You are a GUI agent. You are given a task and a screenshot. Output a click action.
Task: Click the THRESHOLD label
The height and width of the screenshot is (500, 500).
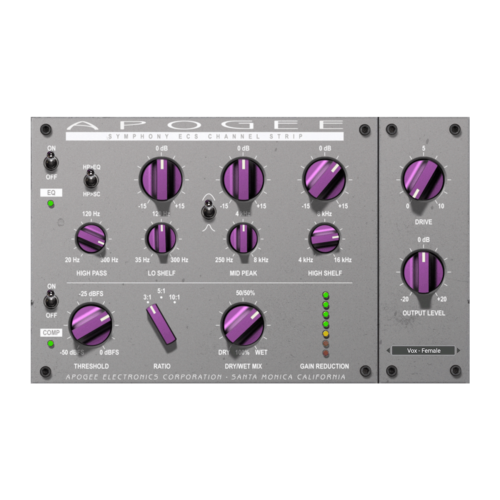click(x=91, y=366)
